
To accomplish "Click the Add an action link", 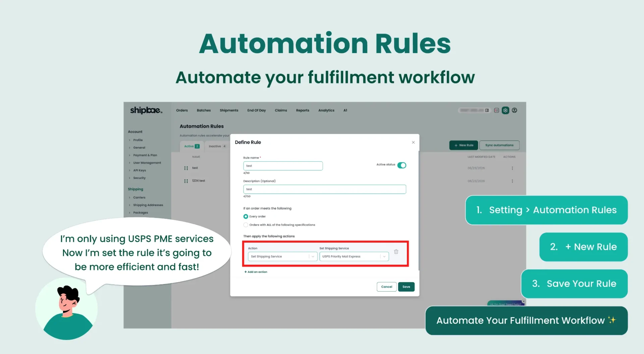I will coord(256,272).
